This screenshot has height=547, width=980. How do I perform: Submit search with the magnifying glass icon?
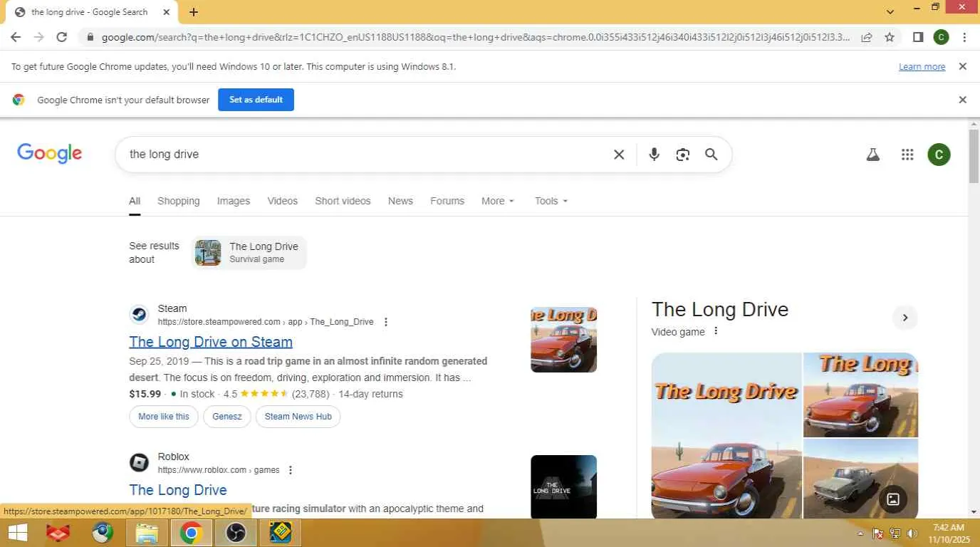tap(711, 155)
